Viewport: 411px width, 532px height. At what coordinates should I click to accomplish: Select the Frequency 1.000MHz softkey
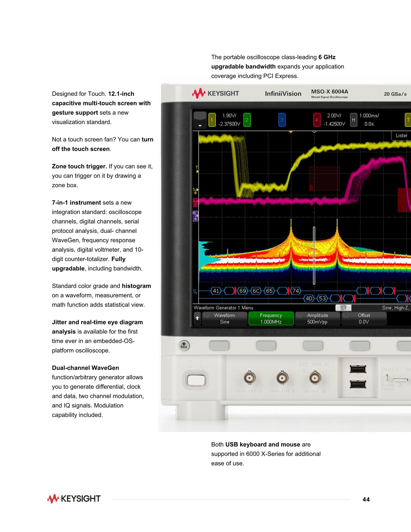pyautogui.click(x=271, y=318)
